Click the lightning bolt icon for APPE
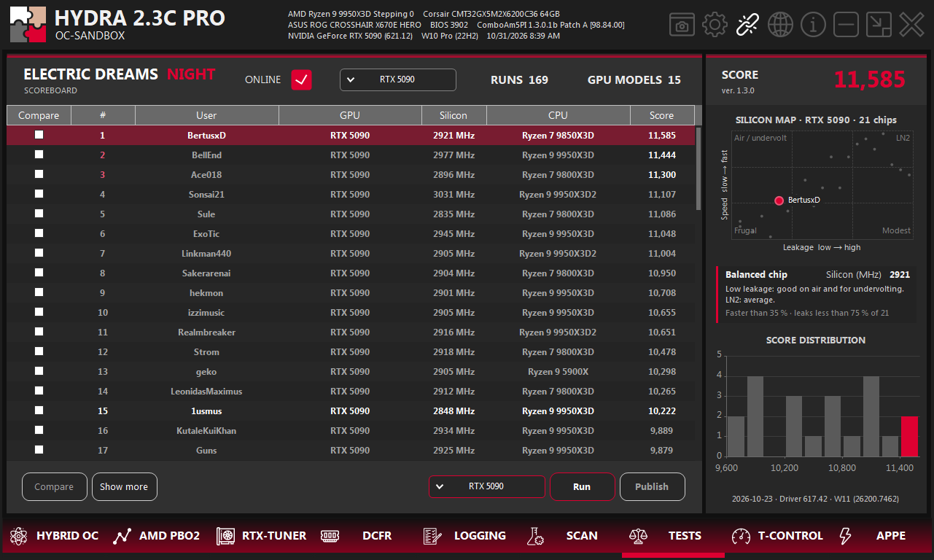934x560 pixels. click(x=845, y=536)
